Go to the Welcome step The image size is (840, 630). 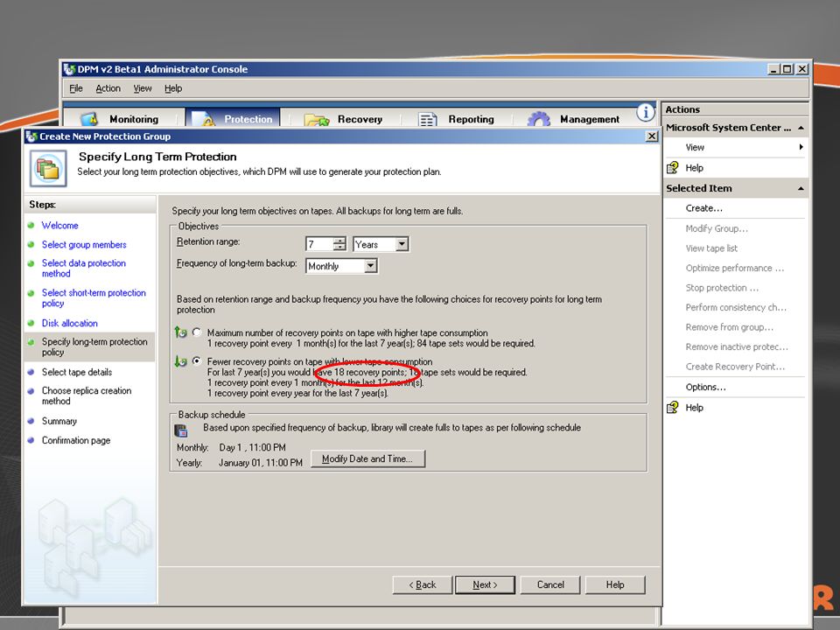[x=60, y=226]
